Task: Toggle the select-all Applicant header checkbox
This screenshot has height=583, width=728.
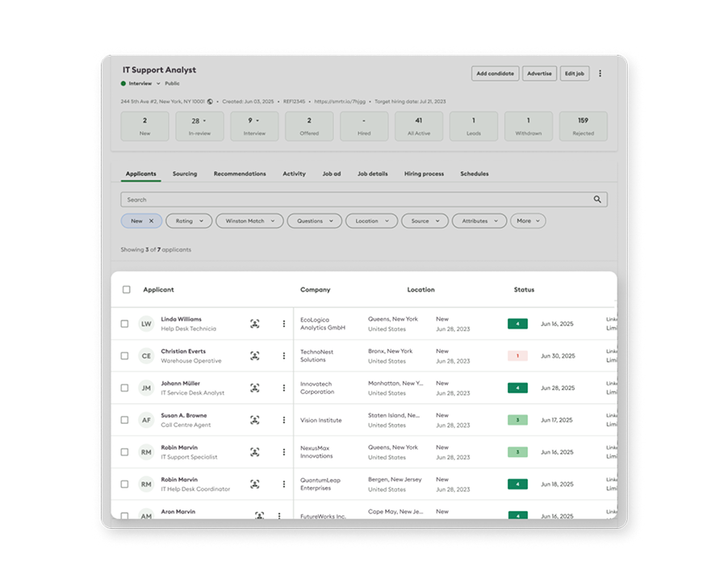Action: [126, 290]
